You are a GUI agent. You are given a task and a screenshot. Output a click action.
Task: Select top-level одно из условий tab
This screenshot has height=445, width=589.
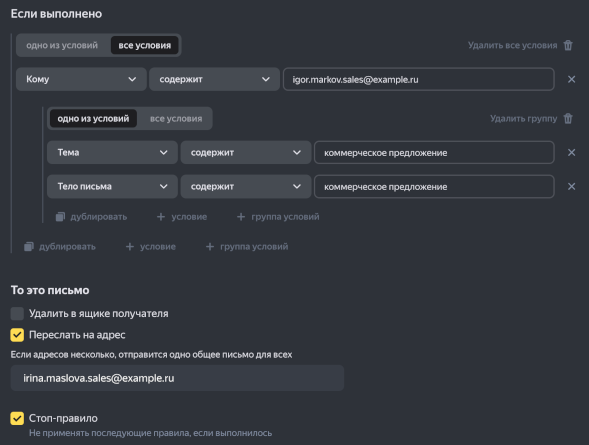coord(62,45)
